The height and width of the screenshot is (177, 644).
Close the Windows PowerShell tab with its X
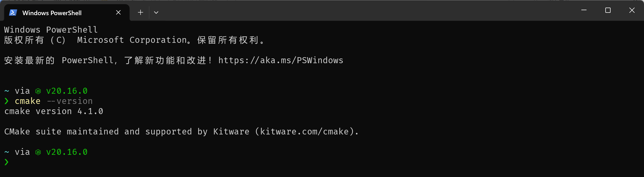118,12
